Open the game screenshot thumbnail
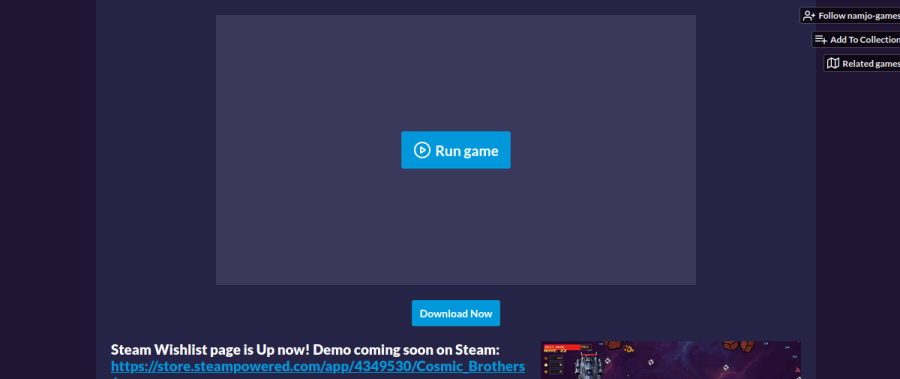Image resolution: width=900 pixels, height=379 pixels. 670,360
